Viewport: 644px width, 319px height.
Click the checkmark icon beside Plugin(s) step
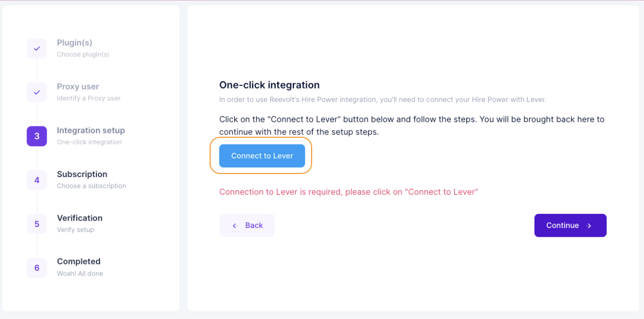click(x=36, y=48)
